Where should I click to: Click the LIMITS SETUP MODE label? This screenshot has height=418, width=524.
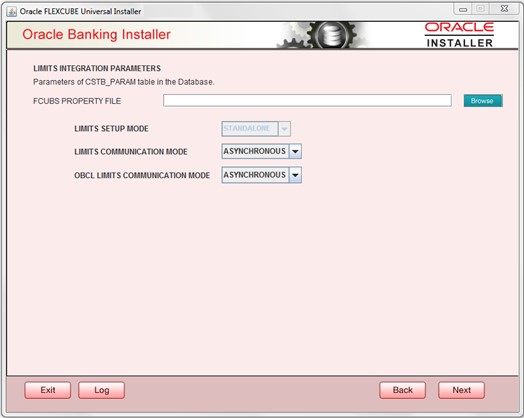pyautogui.click(x=111, y=129)
